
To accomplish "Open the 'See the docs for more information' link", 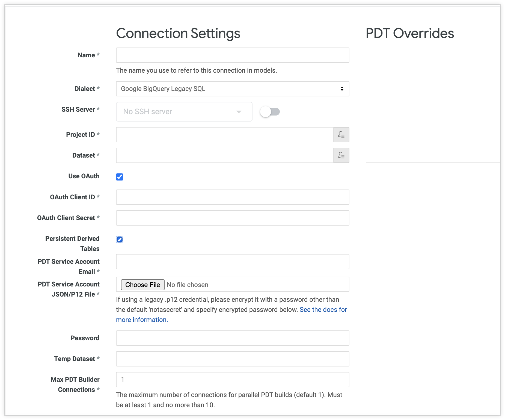I will pos(323,310).
